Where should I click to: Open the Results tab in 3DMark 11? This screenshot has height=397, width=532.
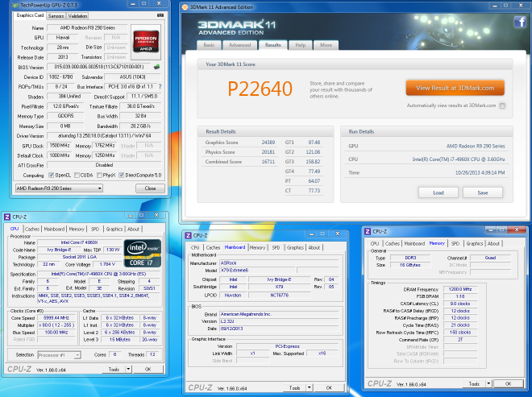(x=273, y=45)
